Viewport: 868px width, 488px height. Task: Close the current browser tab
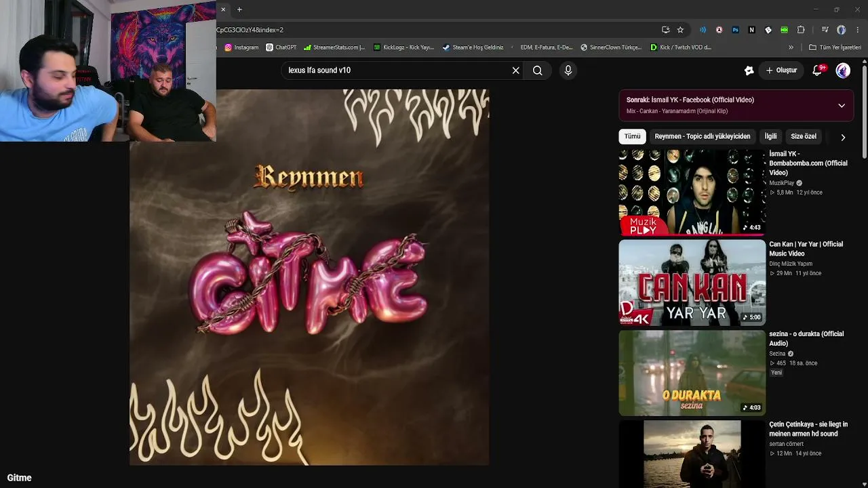coord(223,9)
